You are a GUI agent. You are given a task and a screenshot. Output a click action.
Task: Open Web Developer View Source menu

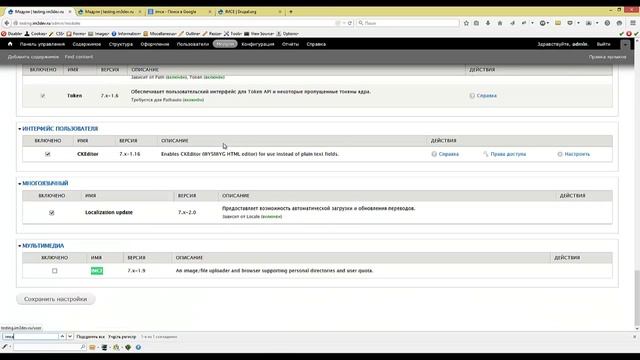(x=259, y=34)
